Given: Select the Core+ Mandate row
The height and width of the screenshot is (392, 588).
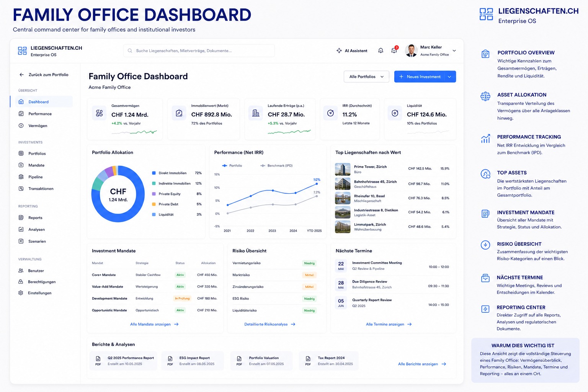Looking at the screenshot, I should 155,275.
